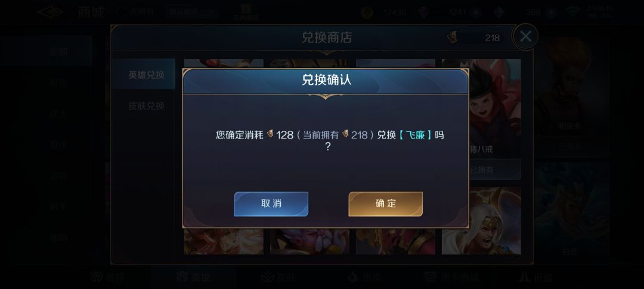Open the default sort dropdown in top bar
644x289 pixels.
(x=192, y=12)
